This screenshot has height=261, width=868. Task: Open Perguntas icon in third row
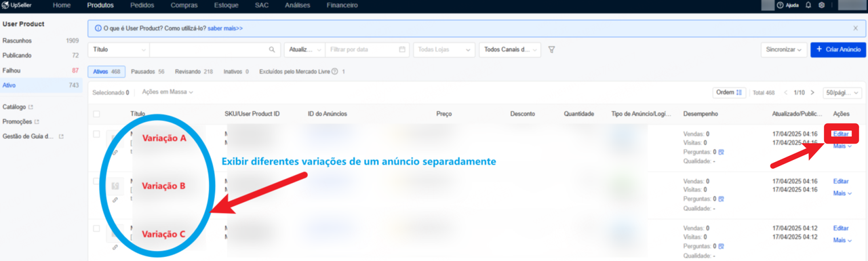click(721, 247)
